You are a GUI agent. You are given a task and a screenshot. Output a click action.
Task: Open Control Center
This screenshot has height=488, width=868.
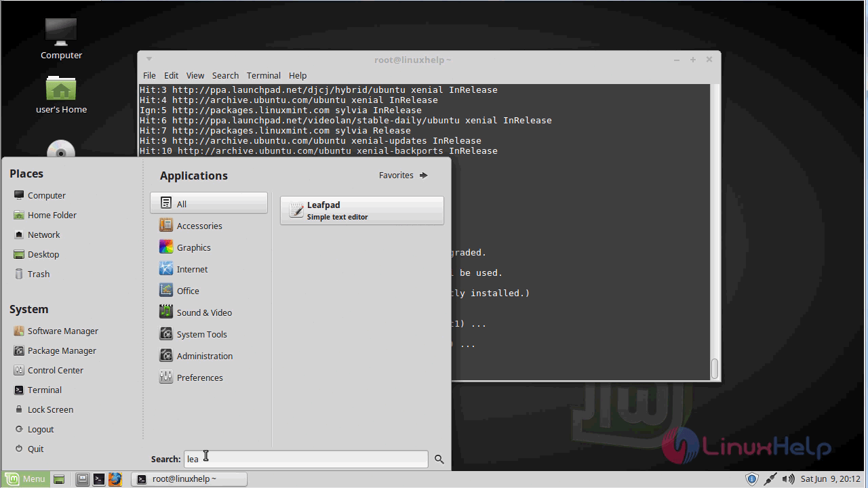pos(48,370)
